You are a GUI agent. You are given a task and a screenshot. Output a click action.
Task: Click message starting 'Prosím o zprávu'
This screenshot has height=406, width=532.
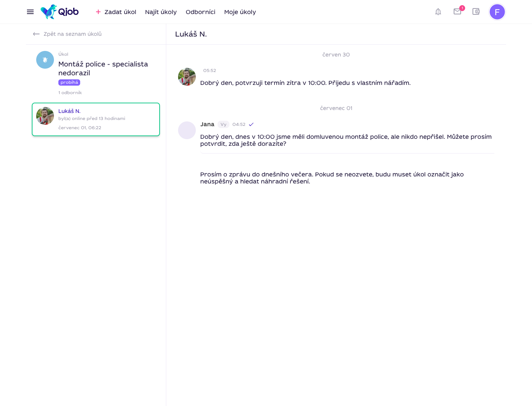332,178
